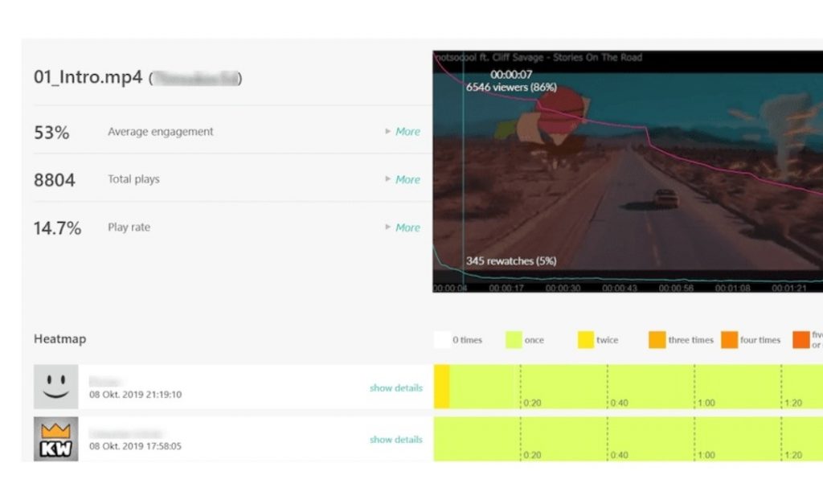The image size is (823, 504).
Task: Click the 6546 viewers (86%) graph label
Action: click(511, 87)
